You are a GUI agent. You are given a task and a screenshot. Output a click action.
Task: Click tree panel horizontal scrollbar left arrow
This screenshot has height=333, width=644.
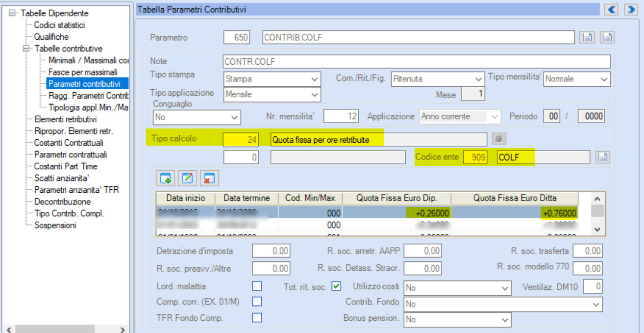8,330
